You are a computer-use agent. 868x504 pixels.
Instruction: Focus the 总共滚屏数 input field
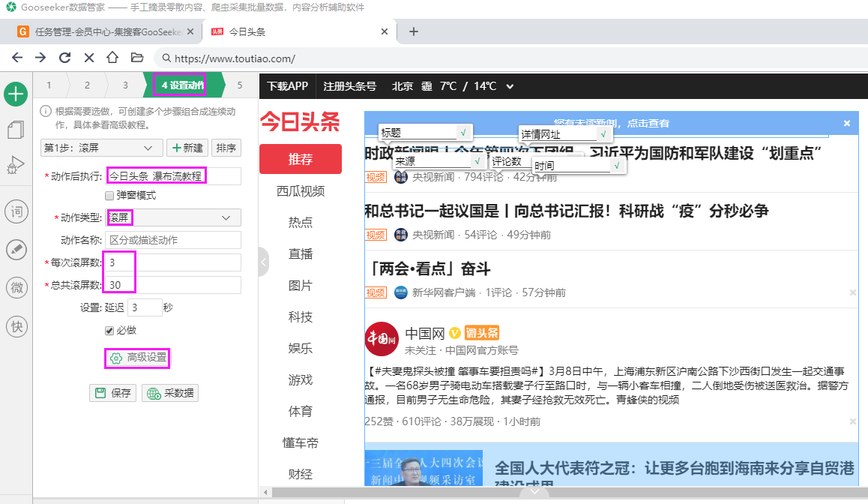(173, 285)
